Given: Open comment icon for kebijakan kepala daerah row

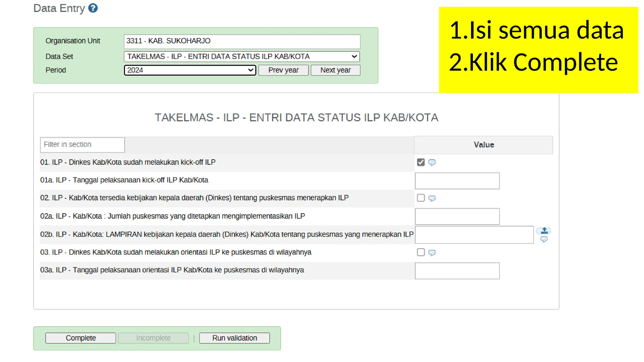Looking at the screenshot, I should click(432, 198).
